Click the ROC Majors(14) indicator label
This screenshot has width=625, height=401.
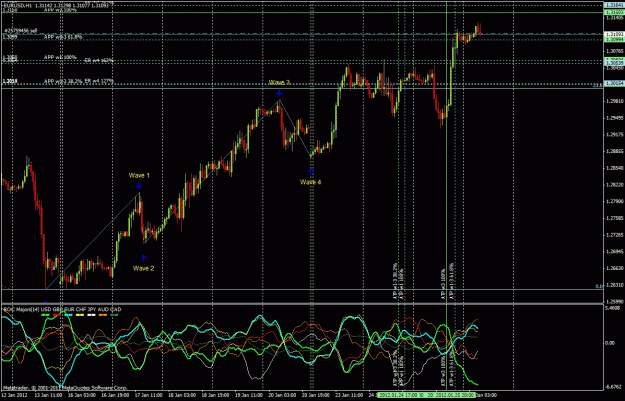click(x=22, y=309)
